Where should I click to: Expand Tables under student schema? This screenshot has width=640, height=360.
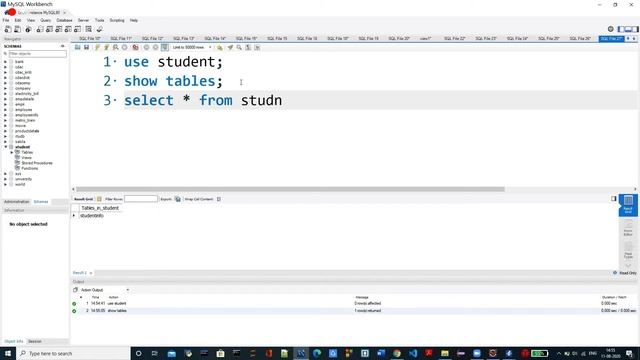12,152
